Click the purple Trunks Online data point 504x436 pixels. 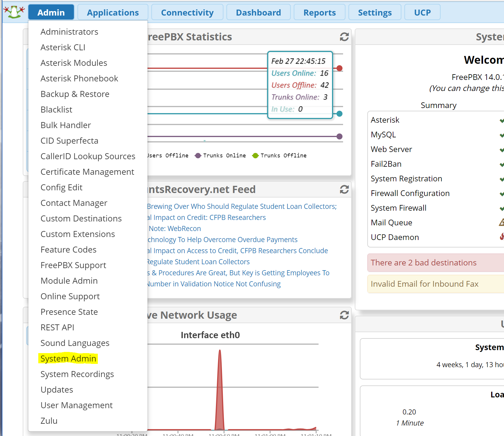tap(339, 136)
